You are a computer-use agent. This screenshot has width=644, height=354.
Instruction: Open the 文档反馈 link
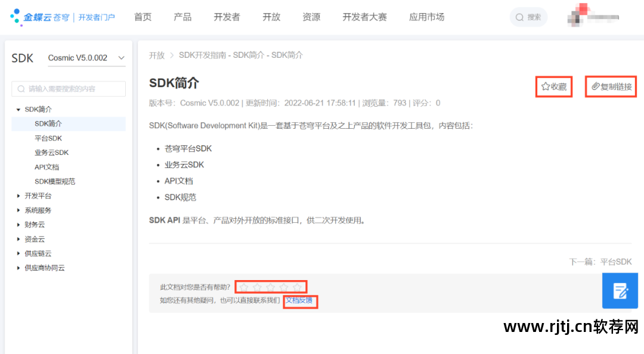[299, 300]
